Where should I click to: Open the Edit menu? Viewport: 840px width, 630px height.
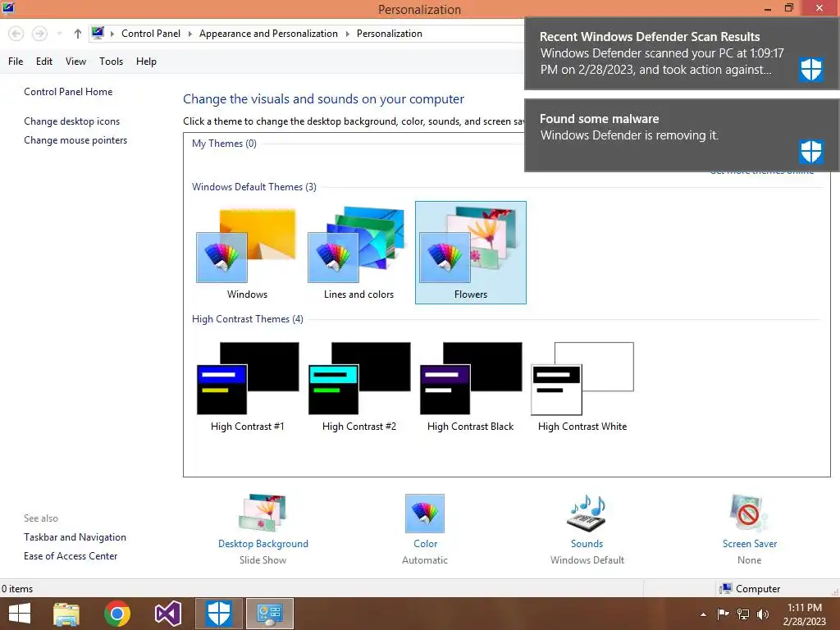[44, 62]
